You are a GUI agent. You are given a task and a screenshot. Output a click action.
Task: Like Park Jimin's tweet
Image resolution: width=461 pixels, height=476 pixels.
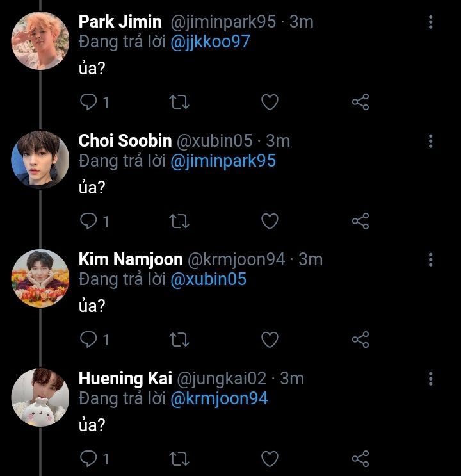(x=270, y=102)
